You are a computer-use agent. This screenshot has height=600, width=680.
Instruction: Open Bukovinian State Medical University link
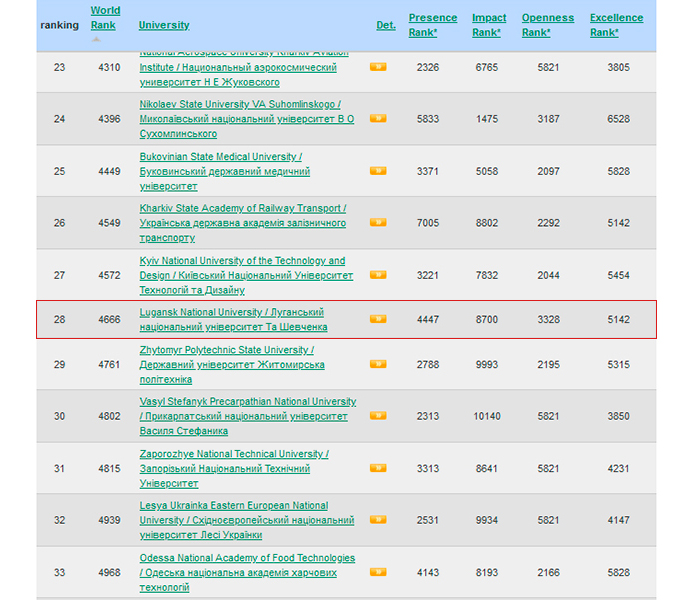click(225, 171)
